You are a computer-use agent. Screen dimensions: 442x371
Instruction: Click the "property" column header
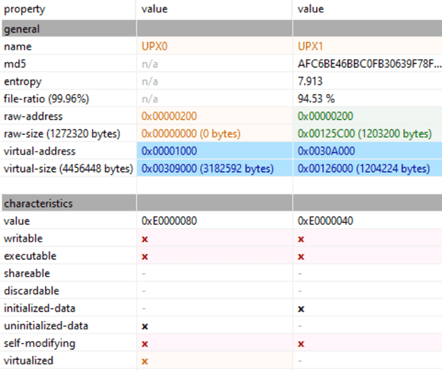click(x=24, y=9)
